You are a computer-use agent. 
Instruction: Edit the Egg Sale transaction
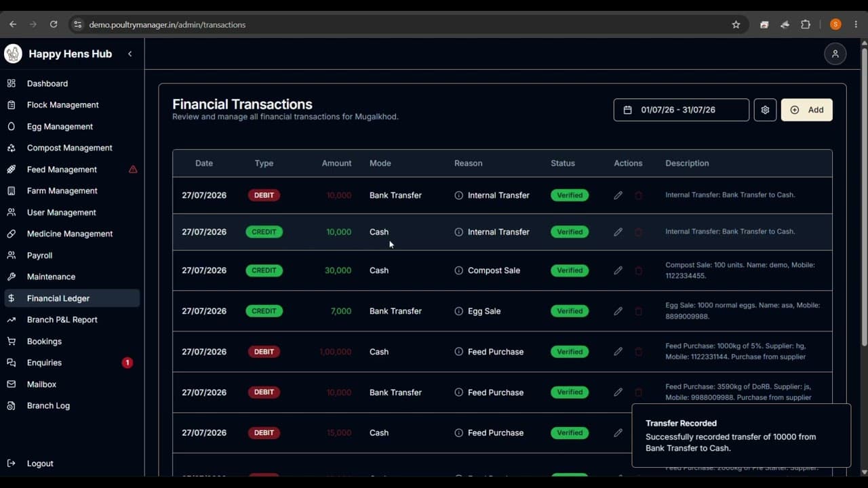(x=618, y=311)
